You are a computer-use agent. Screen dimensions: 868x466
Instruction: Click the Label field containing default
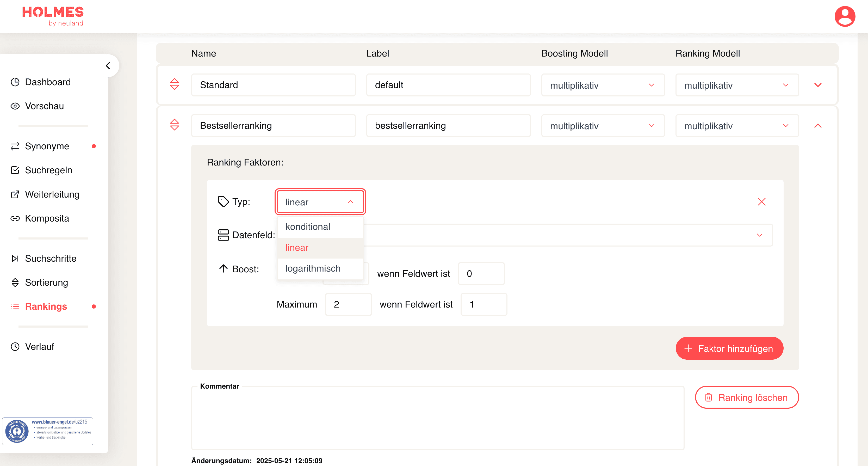coord(448,85)
